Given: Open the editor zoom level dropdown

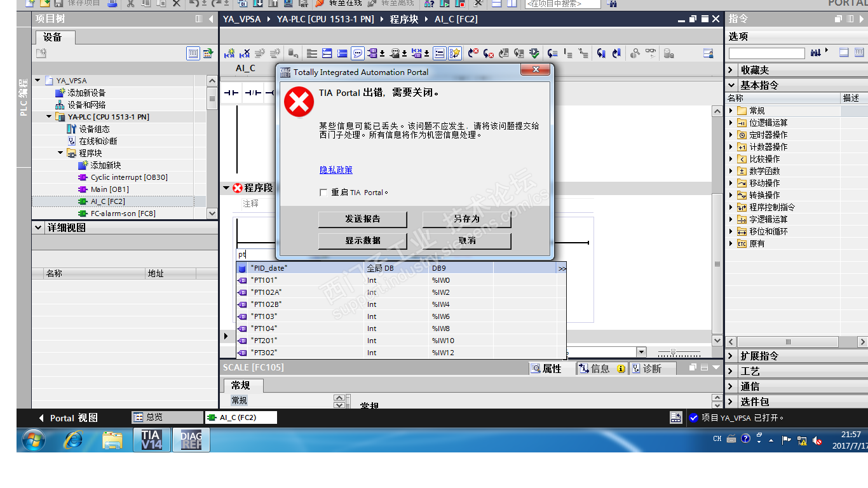Looking at the screenshot, I should click(641, 352).
